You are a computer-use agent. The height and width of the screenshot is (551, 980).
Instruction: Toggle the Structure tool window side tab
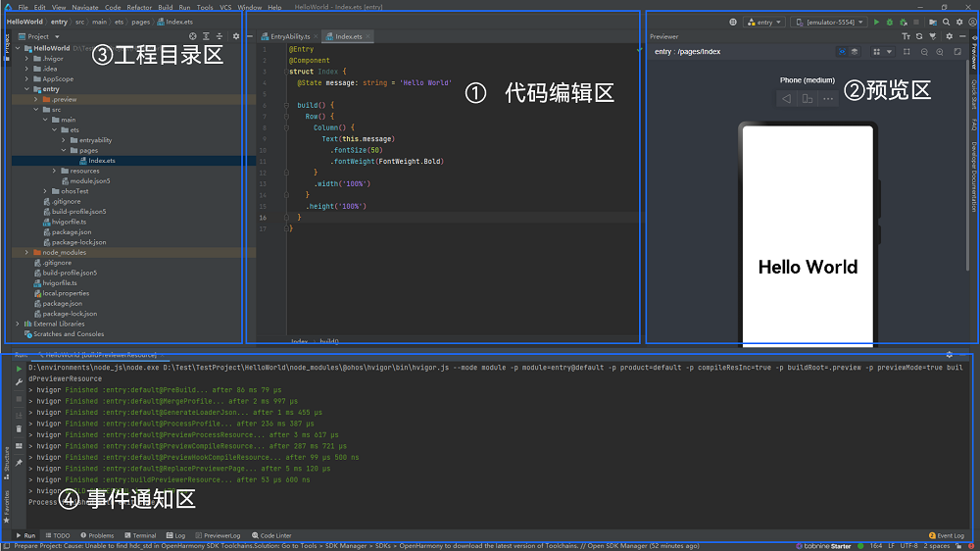pos(6,463)
